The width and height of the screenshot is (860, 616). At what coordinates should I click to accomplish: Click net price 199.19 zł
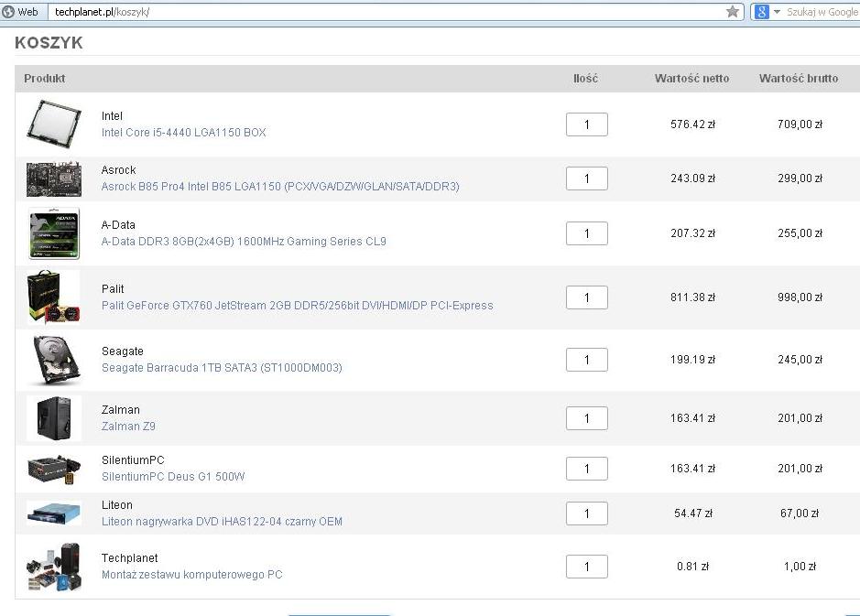tap(692, 360)
